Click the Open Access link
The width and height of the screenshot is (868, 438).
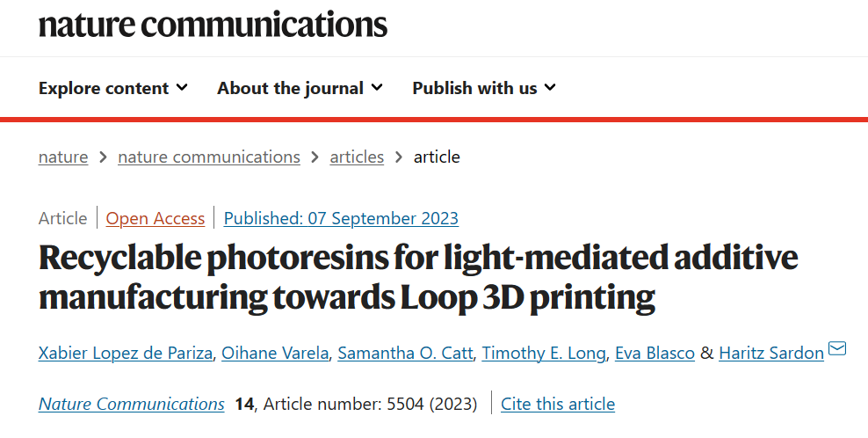tap(155, 218)
